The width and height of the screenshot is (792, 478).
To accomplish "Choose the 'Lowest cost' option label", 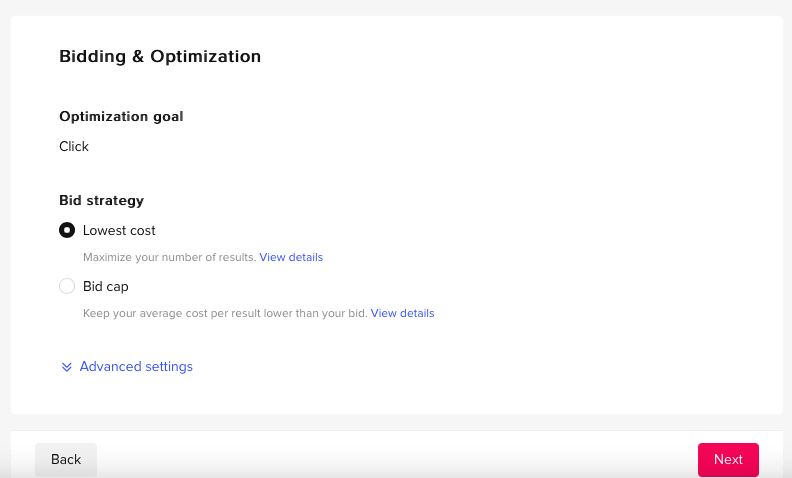I will (119, 230).
